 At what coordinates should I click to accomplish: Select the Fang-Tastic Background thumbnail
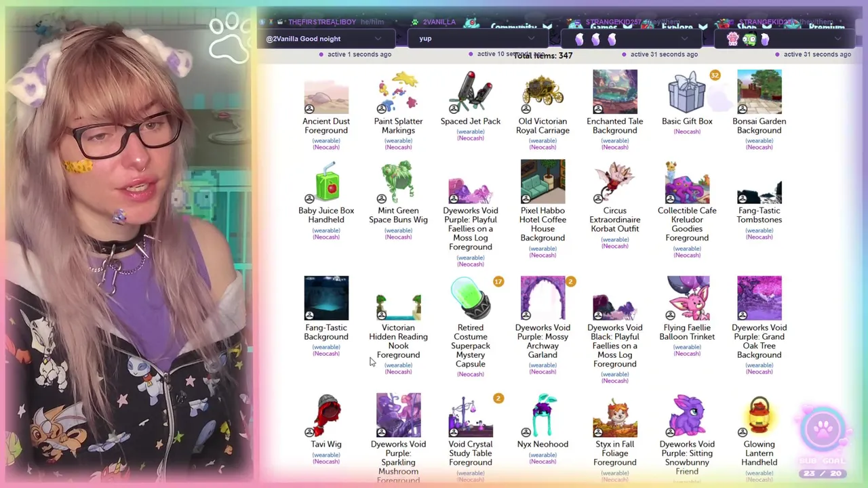click(x=326, y=298)
